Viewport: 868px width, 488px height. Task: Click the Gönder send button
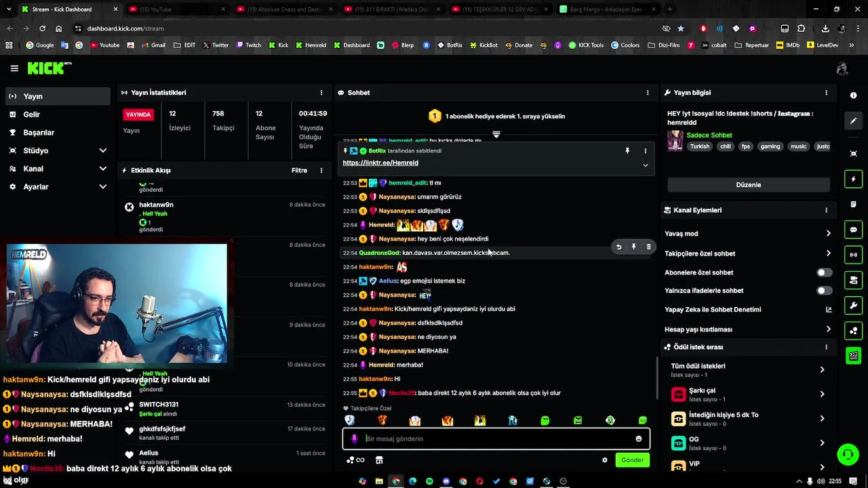pos(632,460)
